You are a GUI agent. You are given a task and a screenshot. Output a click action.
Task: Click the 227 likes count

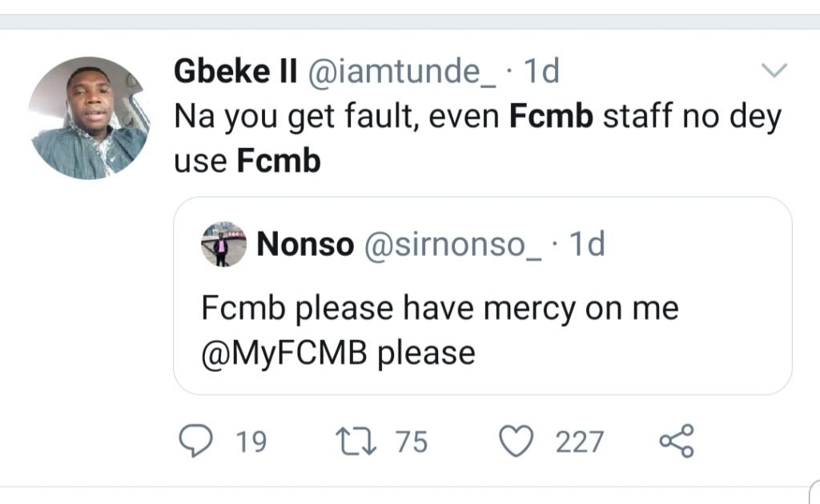580,442
